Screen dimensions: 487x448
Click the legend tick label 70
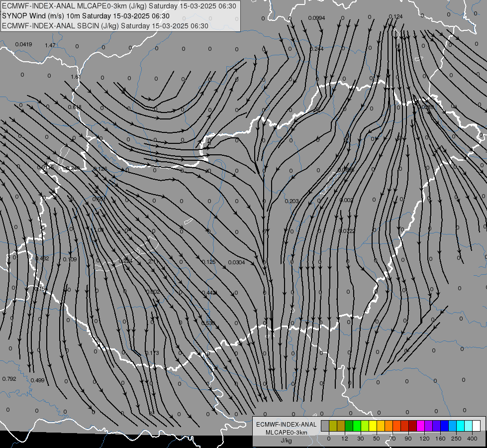coord(392,439)
